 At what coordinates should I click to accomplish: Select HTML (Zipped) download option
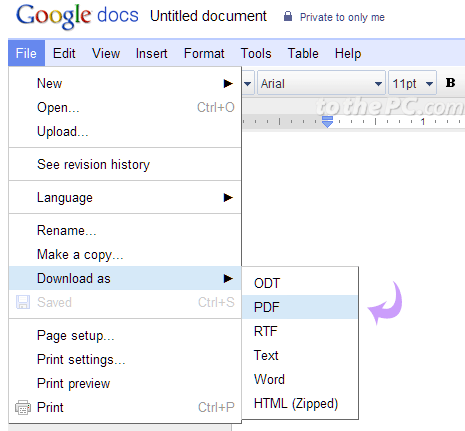[296, 404]
